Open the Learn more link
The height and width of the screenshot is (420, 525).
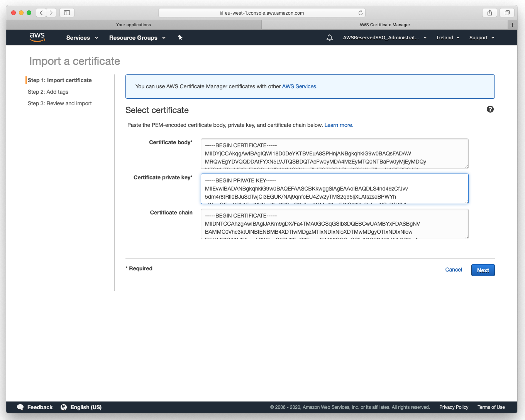[338, 125]
